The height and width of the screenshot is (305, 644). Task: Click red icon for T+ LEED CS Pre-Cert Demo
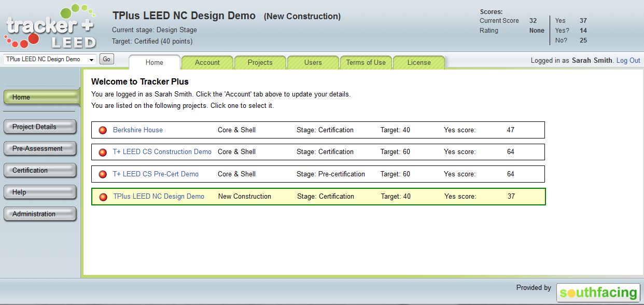tap(103, 174)
